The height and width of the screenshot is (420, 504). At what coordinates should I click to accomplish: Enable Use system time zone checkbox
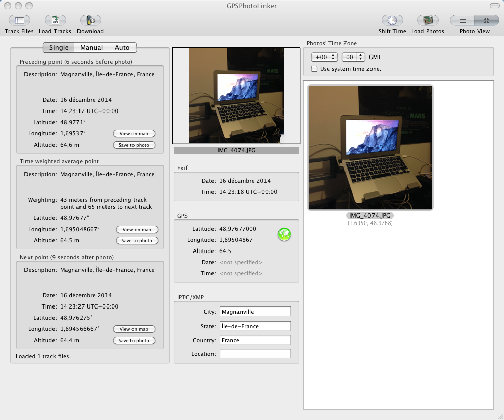pyautogui.click(x=314, y=69)
